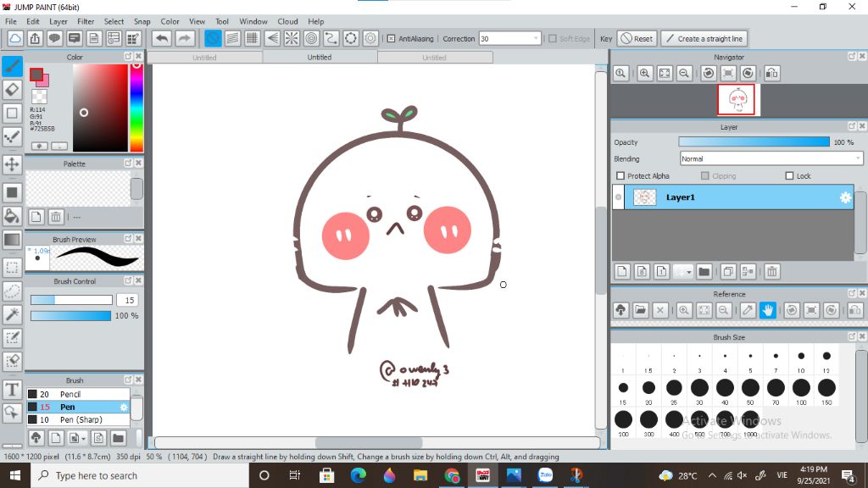The height and width of the screenshot is (488, 868).
Task: Choose the Magic Wand selection tool
Action: [x=12, y=314]
